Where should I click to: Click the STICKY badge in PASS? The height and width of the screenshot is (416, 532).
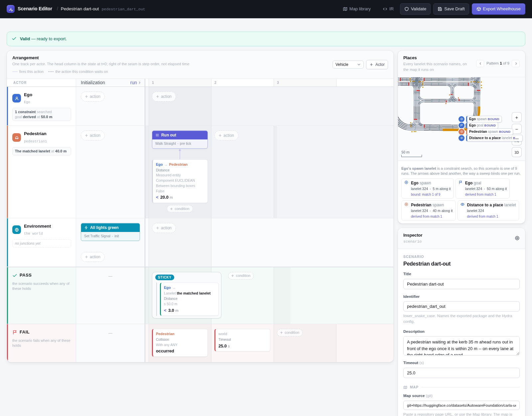pos(165,277)
